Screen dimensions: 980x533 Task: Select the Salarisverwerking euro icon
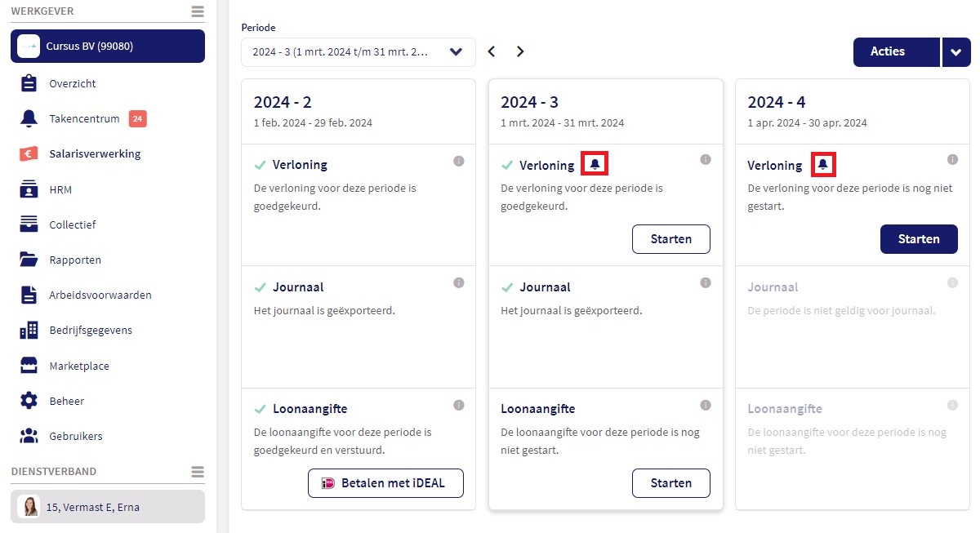click(x=27, y=153)
